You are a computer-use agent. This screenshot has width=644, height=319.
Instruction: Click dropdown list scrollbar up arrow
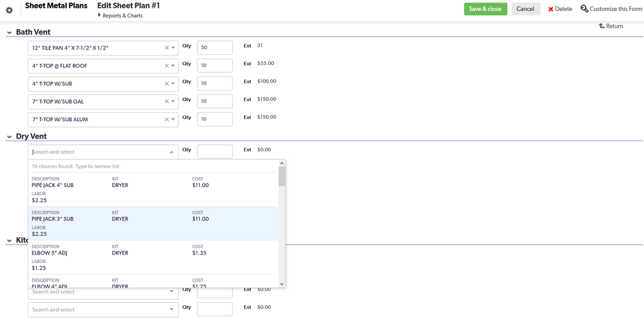[x=282, y=164]
